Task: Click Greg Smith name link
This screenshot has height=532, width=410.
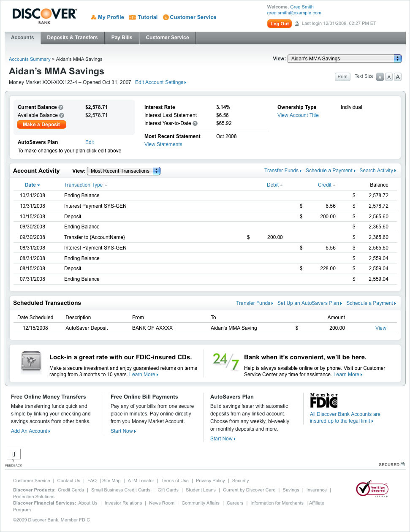Action: pos(302,7)
